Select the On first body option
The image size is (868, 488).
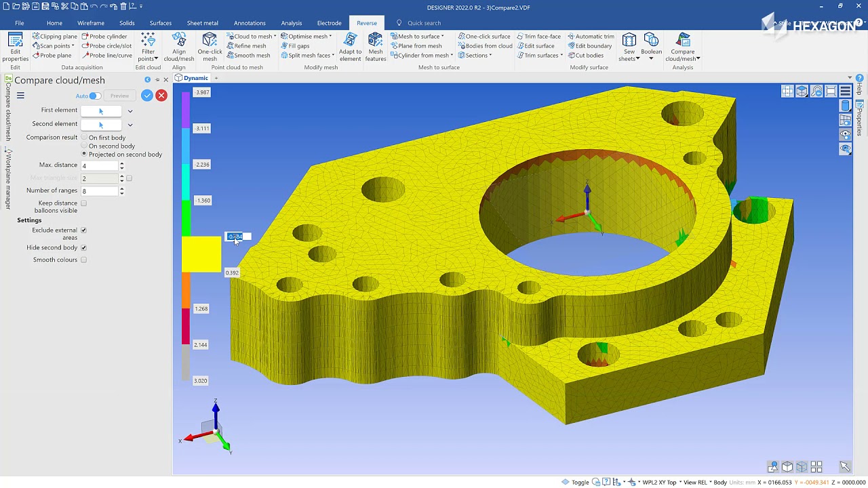click(84, 138)
